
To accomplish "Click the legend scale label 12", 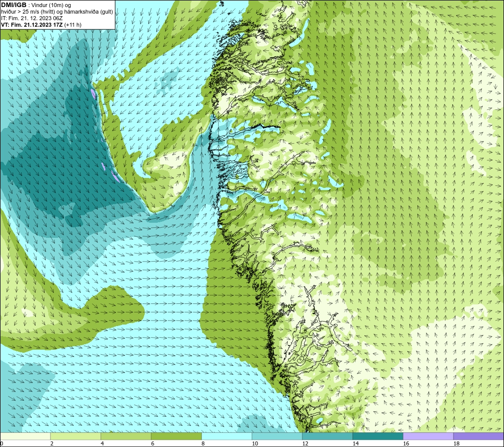I will tap(305, 444).
